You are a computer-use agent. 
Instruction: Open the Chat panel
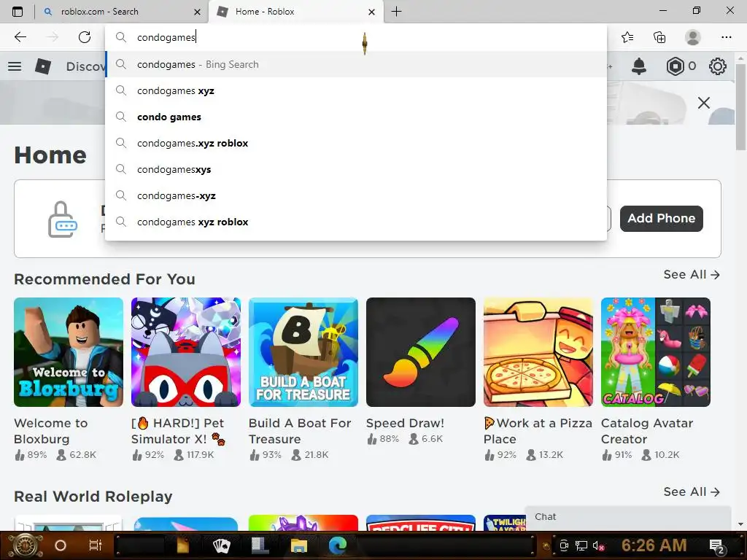coord(628,517)
